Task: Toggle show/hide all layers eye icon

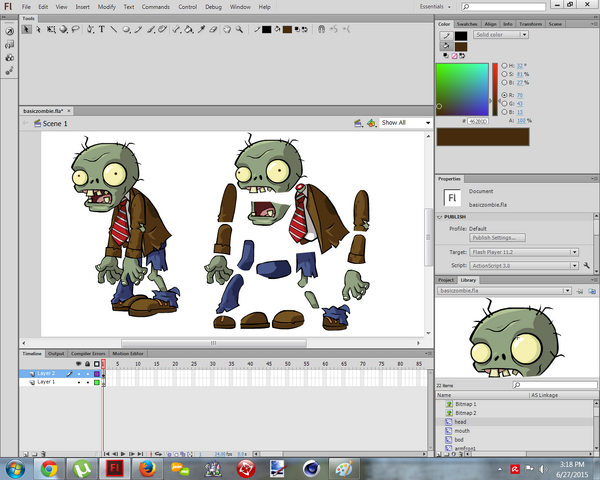Action: (x=78, y=364)
